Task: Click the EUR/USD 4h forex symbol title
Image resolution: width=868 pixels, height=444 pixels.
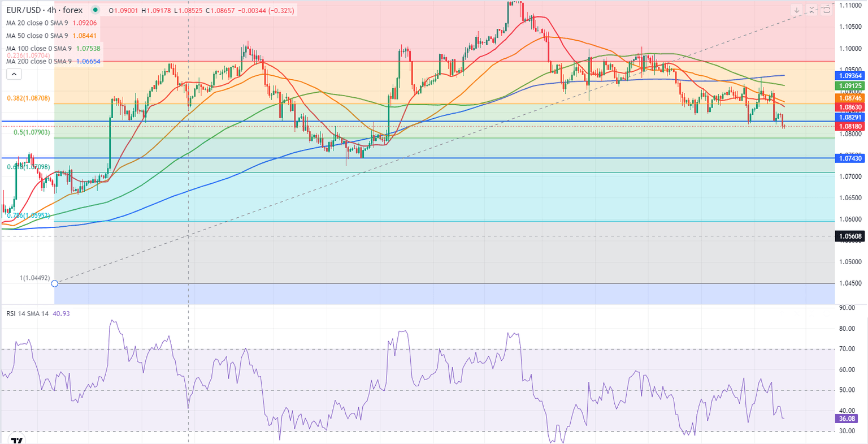Action: coord(44,10)
